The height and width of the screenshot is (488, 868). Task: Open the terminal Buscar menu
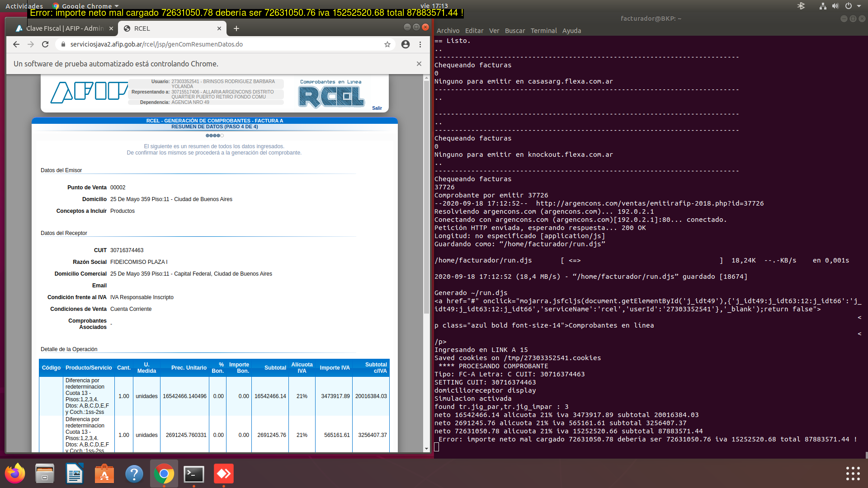[515, 31]
